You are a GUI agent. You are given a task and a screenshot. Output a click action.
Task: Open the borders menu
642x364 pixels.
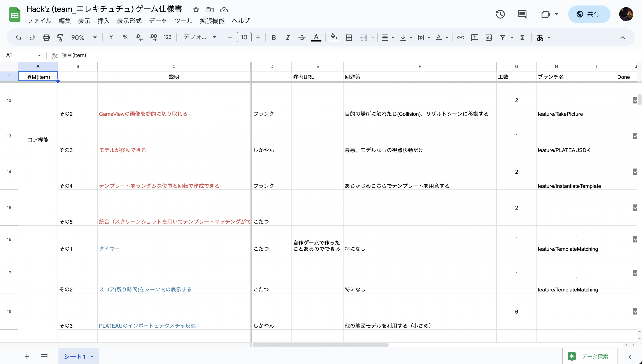coord(349,38)
